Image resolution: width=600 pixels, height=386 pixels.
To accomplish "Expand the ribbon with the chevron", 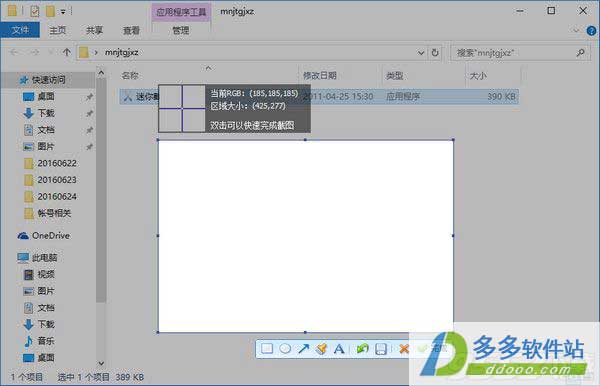I will pos(576,30).
